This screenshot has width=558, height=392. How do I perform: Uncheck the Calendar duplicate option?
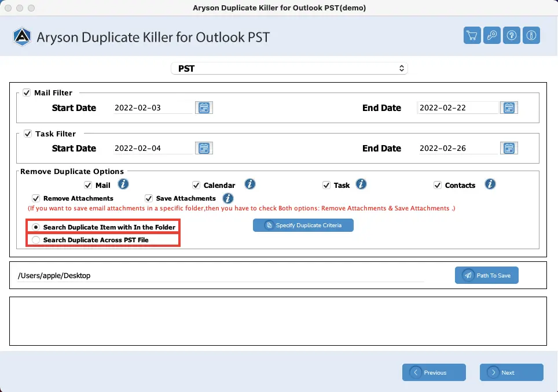coord(196,185)
